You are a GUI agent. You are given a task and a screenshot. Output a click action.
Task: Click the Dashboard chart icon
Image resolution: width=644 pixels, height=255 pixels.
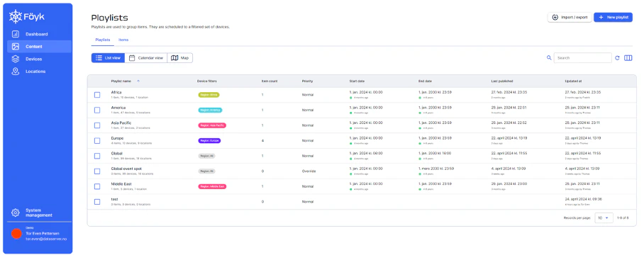(x=15, y=34)
